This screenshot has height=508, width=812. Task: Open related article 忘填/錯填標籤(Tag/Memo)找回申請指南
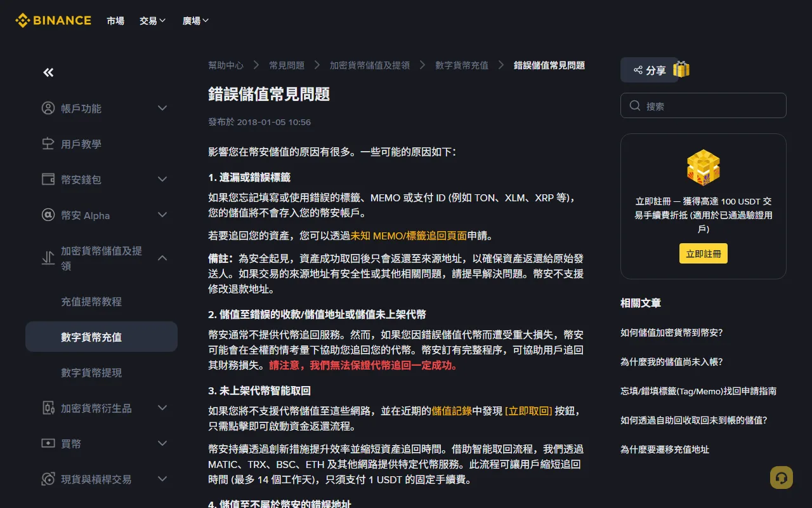pos(698,391)
